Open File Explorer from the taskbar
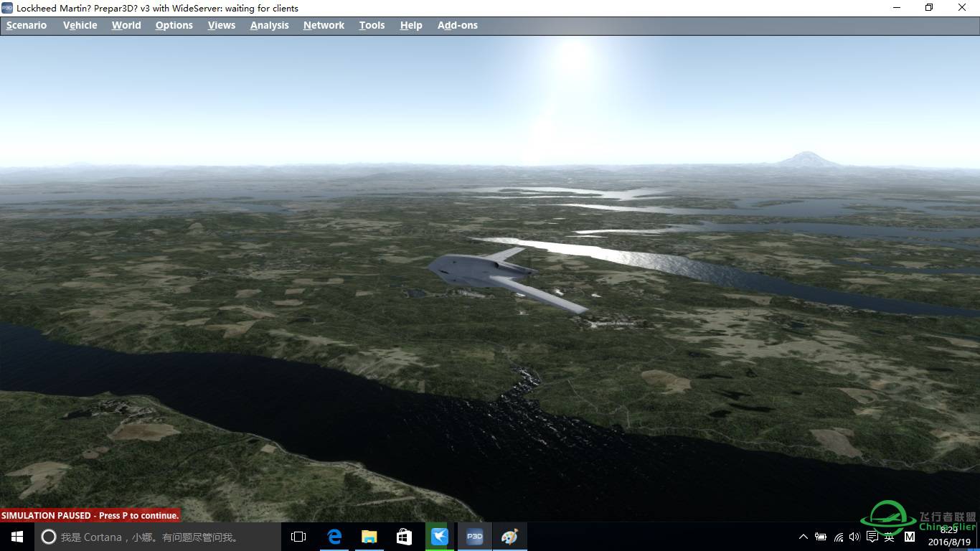 click(369, 537)
